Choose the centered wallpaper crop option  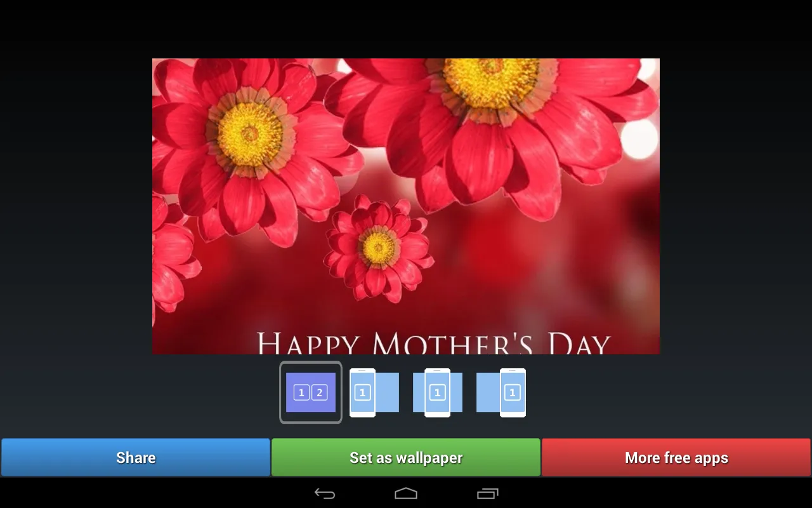pyautogui.click(x=438, y=392)
